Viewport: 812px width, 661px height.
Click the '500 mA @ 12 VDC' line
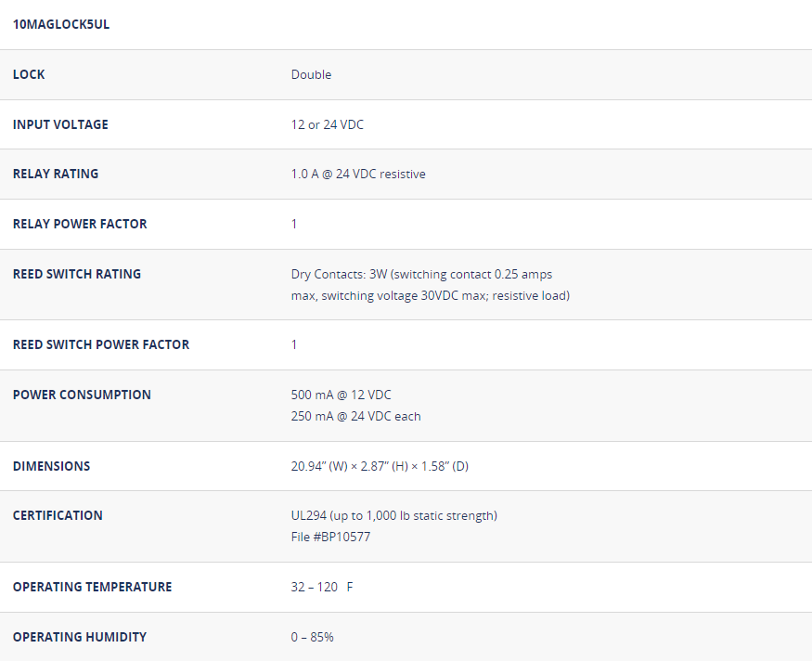342,395
